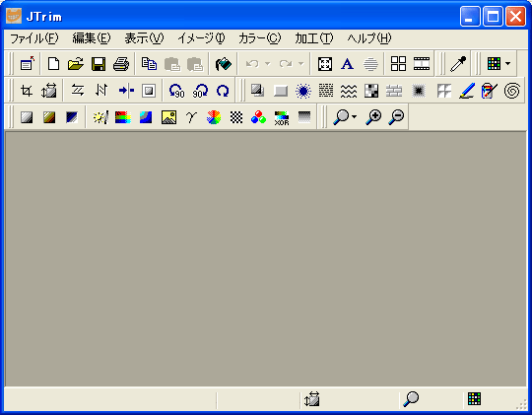Screen dimensions: 532x415
Task: Open the RGB color balls icon
Action: point(258,117)
